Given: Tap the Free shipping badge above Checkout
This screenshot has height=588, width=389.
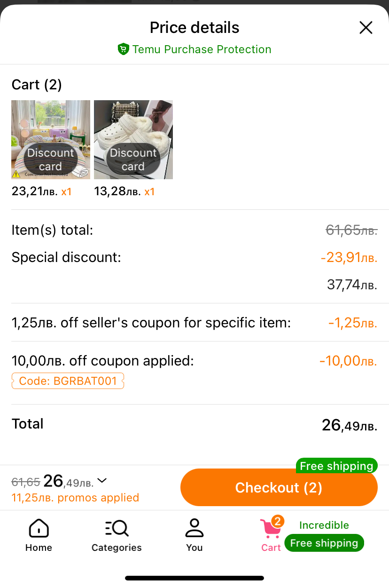Looking at the screenshot, I should 336,466.
